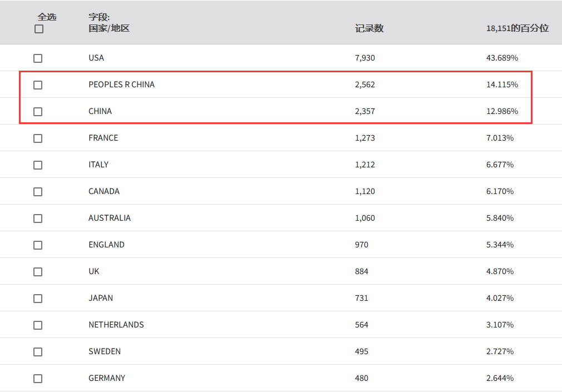Click the 记录数 column header
The width and height of the screenshot is (562, 392).
(x=369, y=28)
